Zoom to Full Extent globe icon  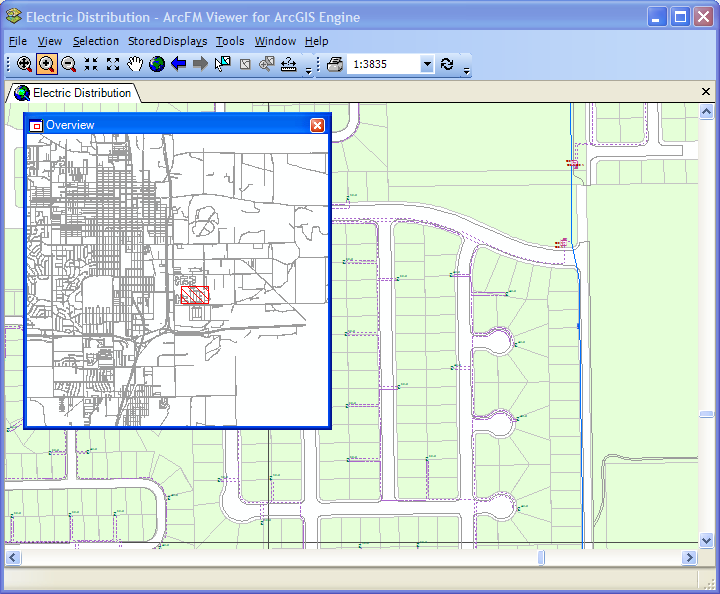pyautogui.click(x=157, y=64)
